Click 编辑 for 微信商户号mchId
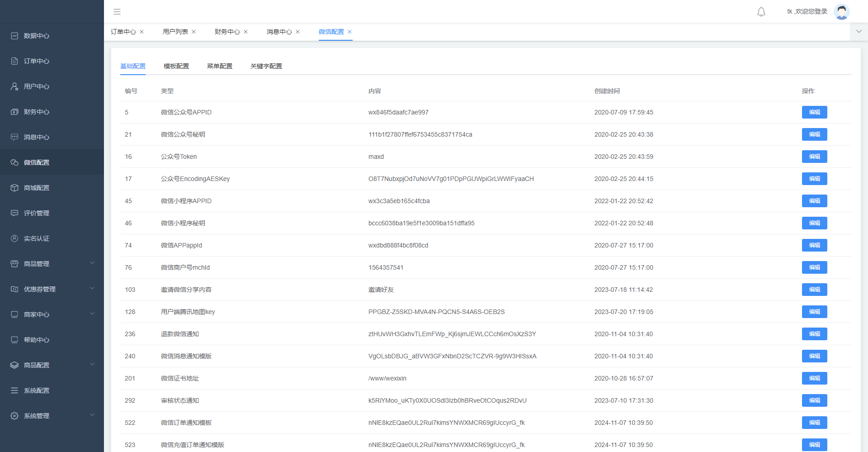The width and height of the screenshot is (868, 452). [814, 267]
